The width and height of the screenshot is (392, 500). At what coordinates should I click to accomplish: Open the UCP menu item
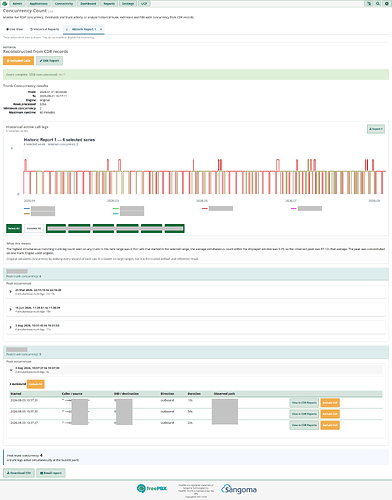click(144, 3)
